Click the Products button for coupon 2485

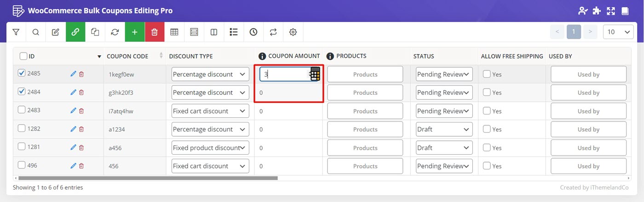pyautogui.click(x=365, y=74)
